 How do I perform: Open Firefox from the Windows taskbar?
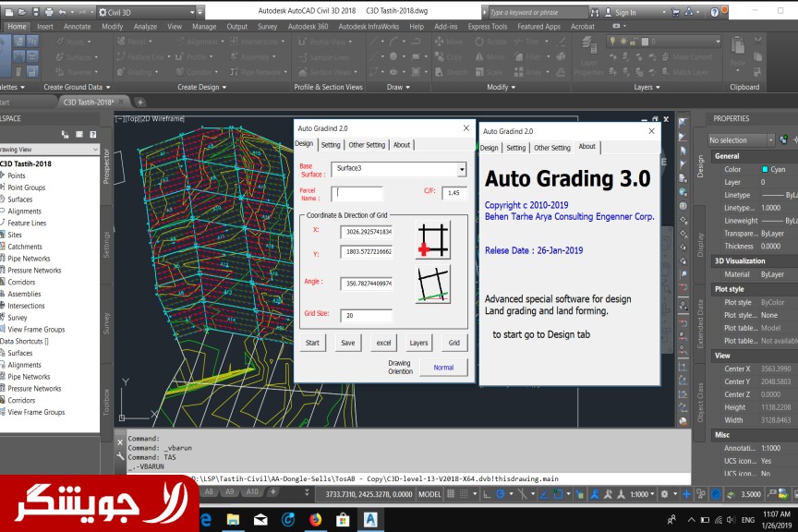315,519
